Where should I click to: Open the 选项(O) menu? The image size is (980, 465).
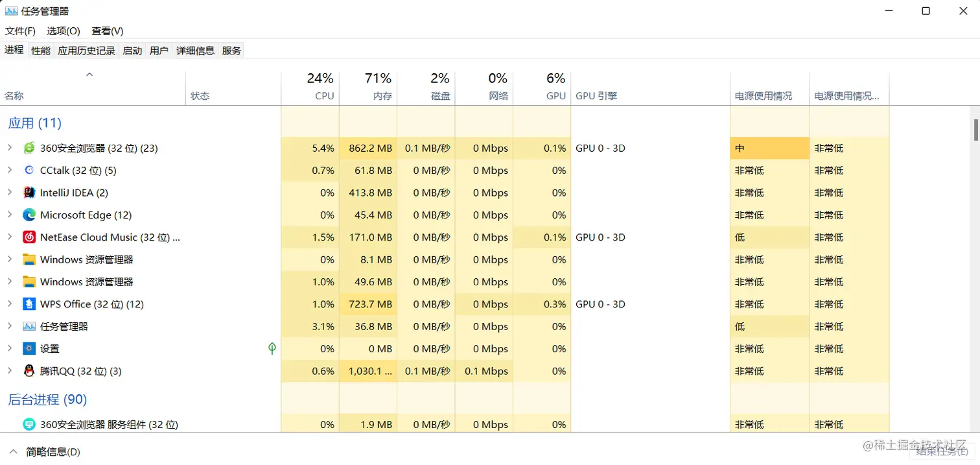point(64,30)
